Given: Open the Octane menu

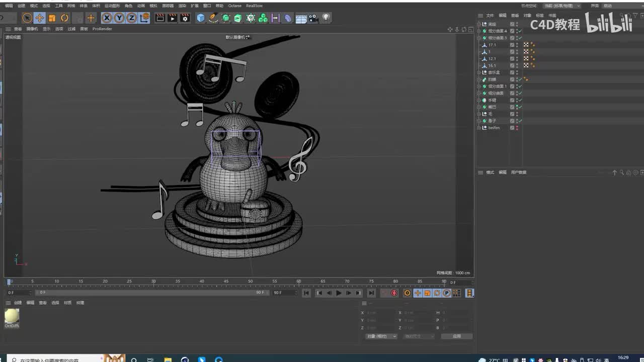Looking at the screenshot, I should point(234,6).
